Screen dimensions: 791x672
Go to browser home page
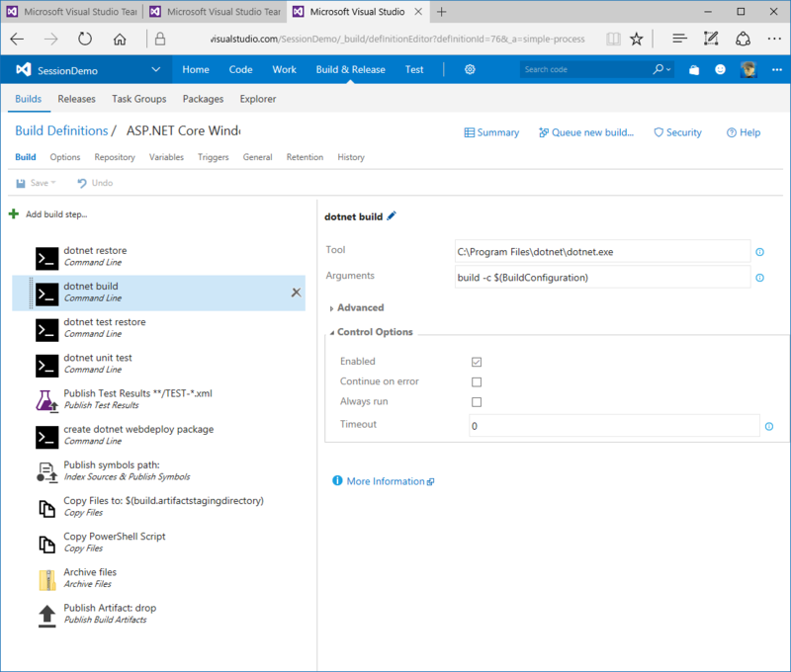(120, 39)
